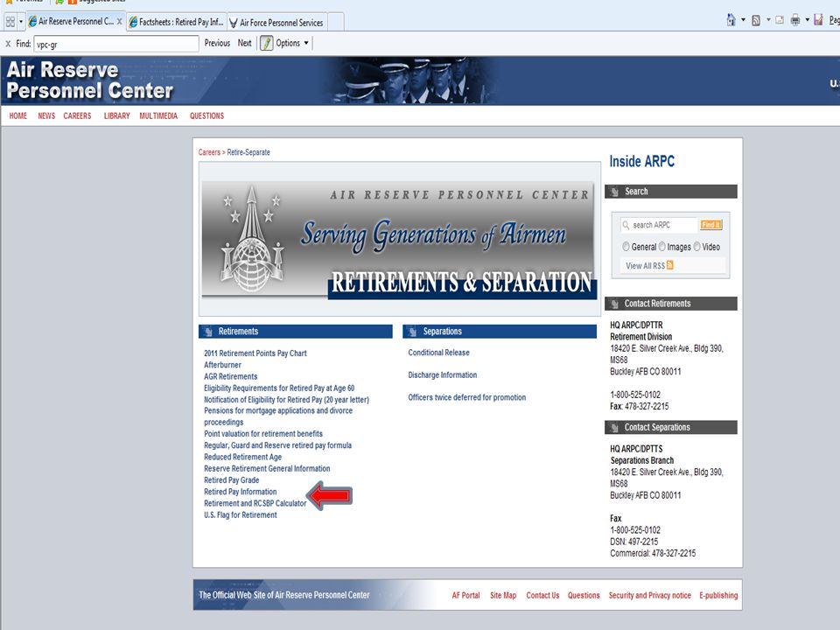Screen dimensions: 840x630
Task: Open U.S. Flag for Retirement link
Action: coord(240,515)
